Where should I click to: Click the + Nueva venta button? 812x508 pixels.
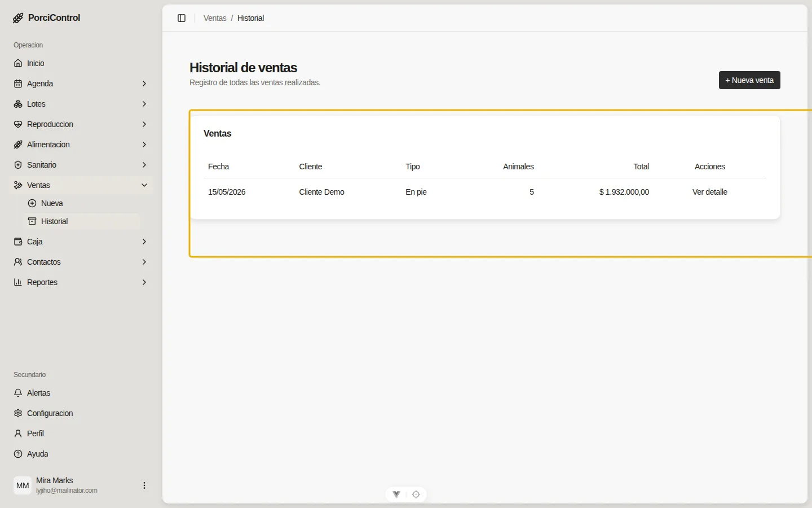pyautogui.click(x=749, y=80)
